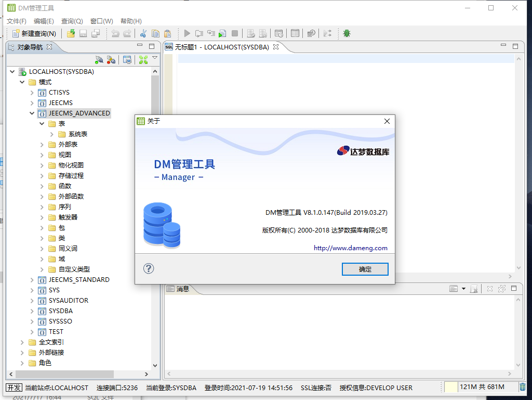
Task: Select the 物化视图 folder item
Action: click(71, 165)
